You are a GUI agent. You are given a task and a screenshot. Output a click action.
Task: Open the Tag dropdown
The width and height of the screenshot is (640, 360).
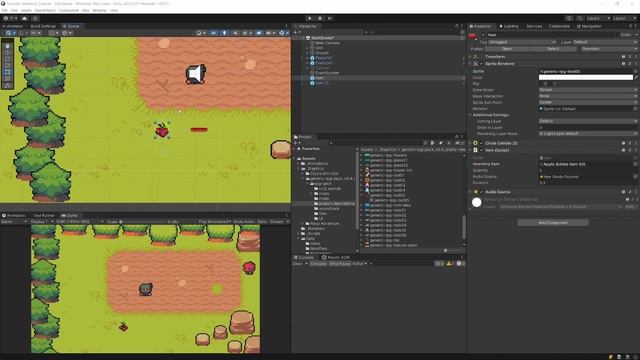[x=522, y=42]
